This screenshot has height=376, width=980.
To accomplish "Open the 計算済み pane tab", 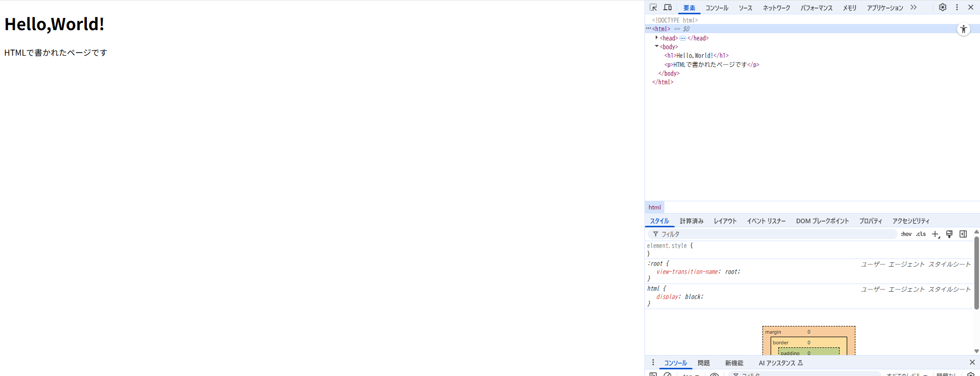I will point(691,221).
